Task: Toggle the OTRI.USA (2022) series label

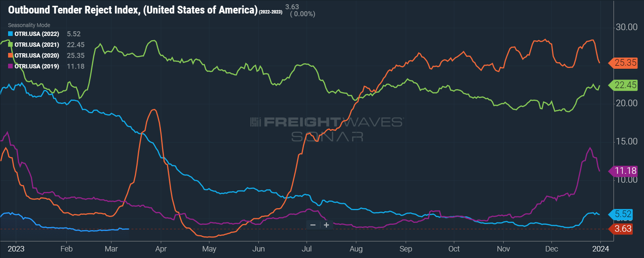Action: point(37,34)
